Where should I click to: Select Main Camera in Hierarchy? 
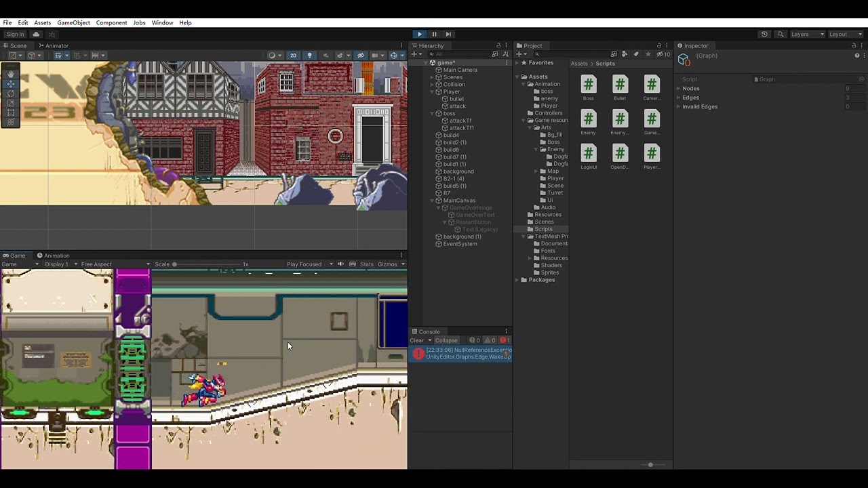(x=460, y=70)
